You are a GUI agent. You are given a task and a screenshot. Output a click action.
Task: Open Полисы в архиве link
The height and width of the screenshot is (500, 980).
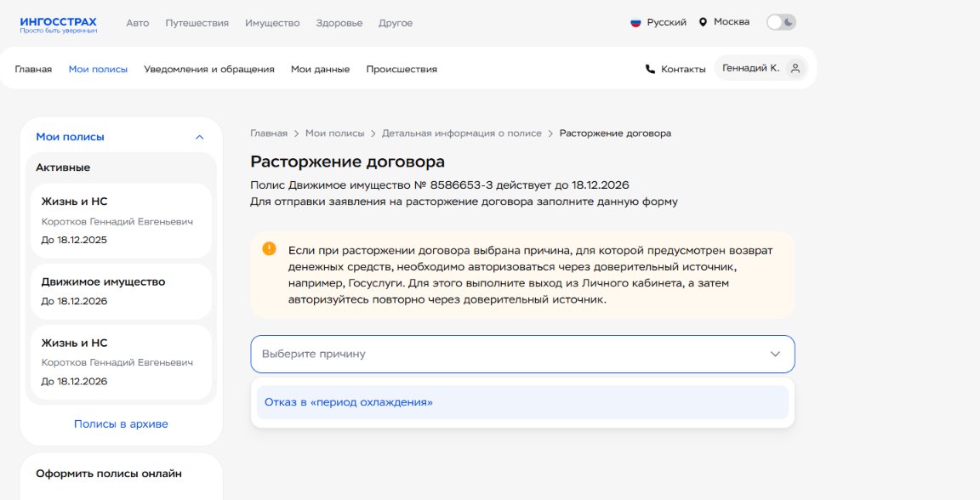[x=121, y=424]
